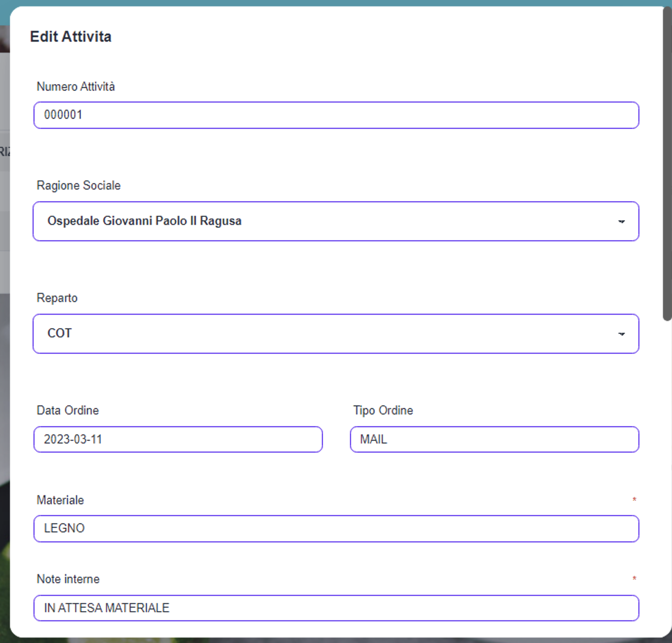Click the red asterisk beside Note interne
This screenshot has width=672, height=643.
[634, 579]
